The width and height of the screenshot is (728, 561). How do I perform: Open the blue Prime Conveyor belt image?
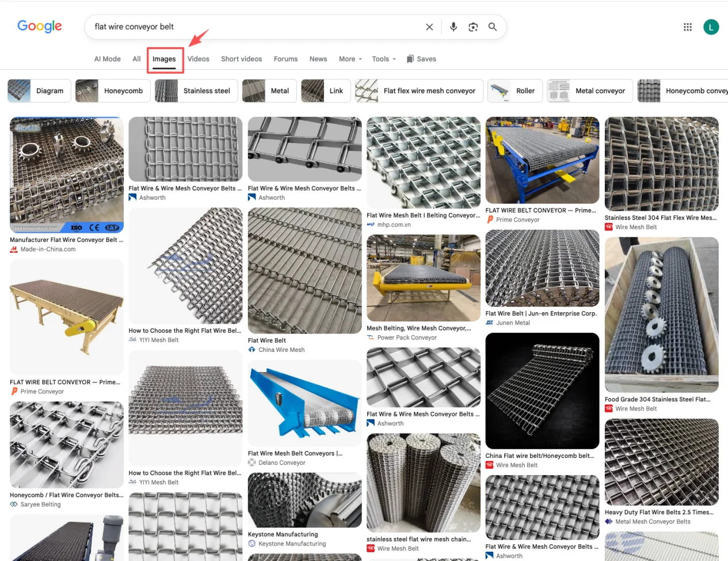pyautogui.click(x=542, y=160)
